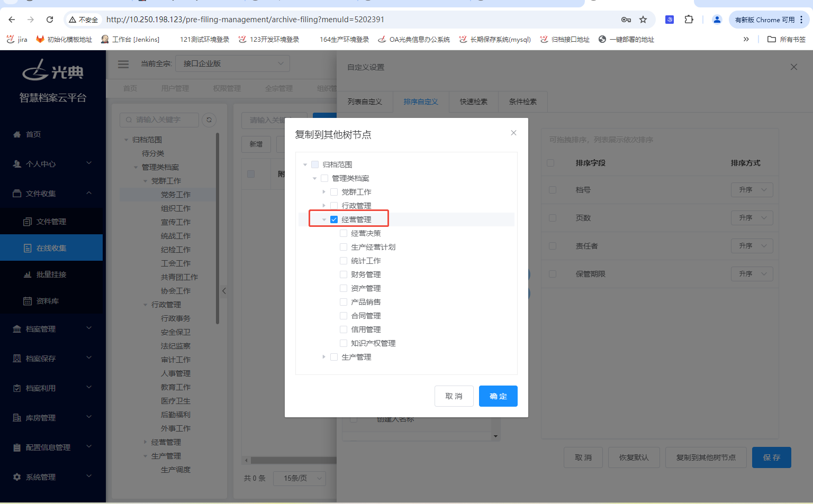Click the 个人中心 user icon
This screenshot has width=813, height=504.
(17, 164)
